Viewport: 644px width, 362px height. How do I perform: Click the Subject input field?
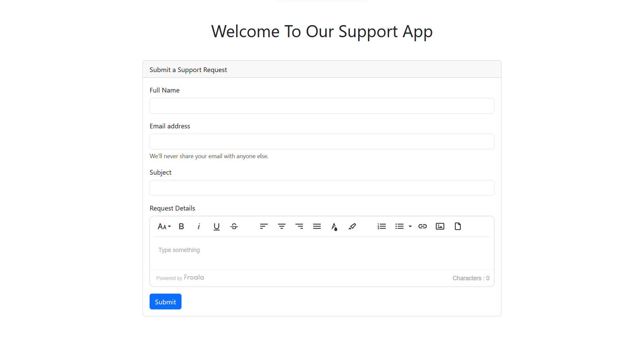point(322,188)
